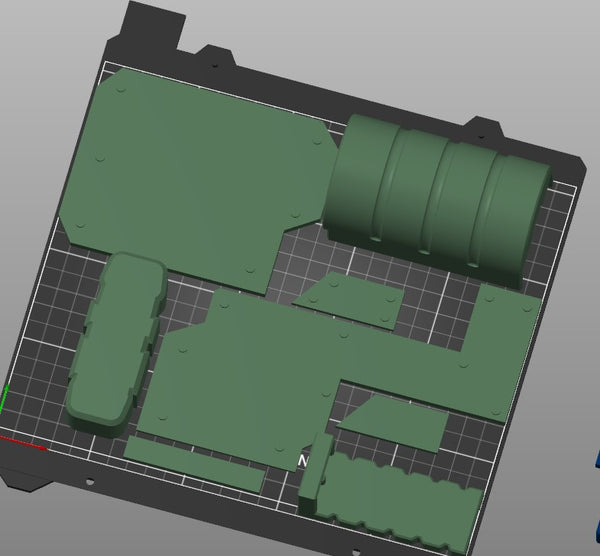Select the thin rectangular strip at the bed's front
This screenshot has width=600, height=556.
(194, 464)
